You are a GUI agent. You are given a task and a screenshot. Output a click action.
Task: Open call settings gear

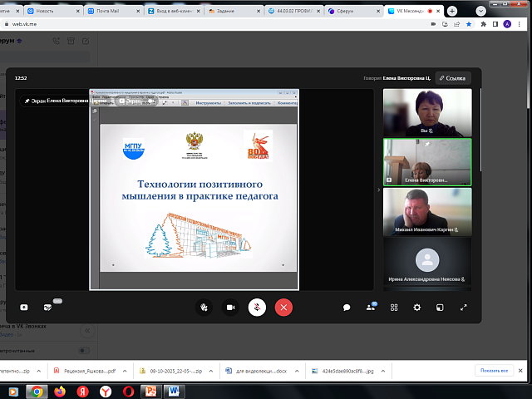(417, 307)
